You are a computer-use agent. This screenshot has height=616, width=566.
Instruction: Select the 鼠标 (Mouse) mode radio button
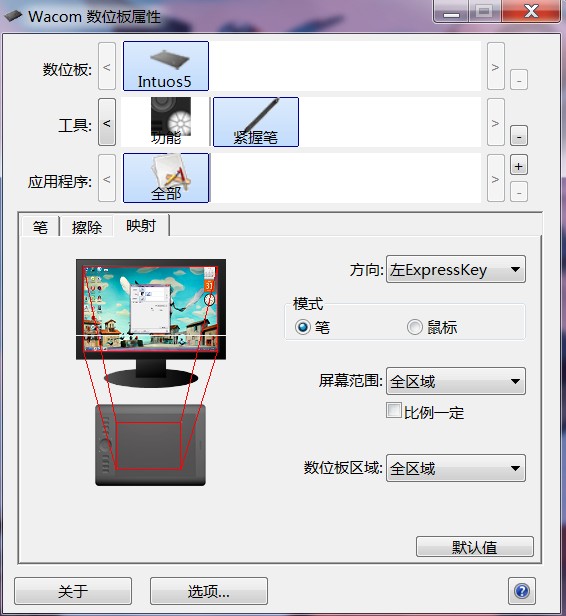tap(414, 327)
